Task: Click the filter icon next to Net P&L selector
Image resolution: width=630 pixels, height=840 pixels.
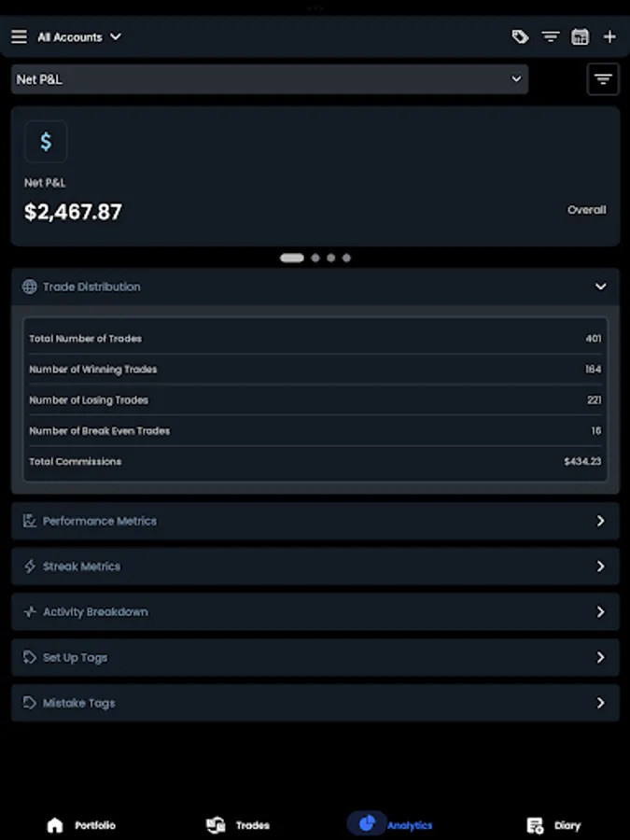Action: 603,79
